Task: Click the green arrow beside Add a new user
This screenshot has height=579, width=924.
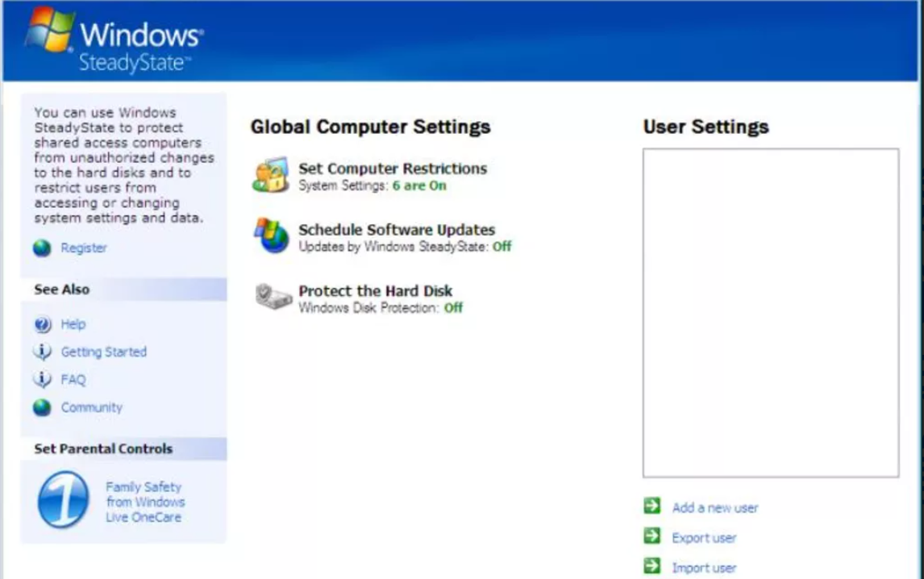Action: coord(652,506)
